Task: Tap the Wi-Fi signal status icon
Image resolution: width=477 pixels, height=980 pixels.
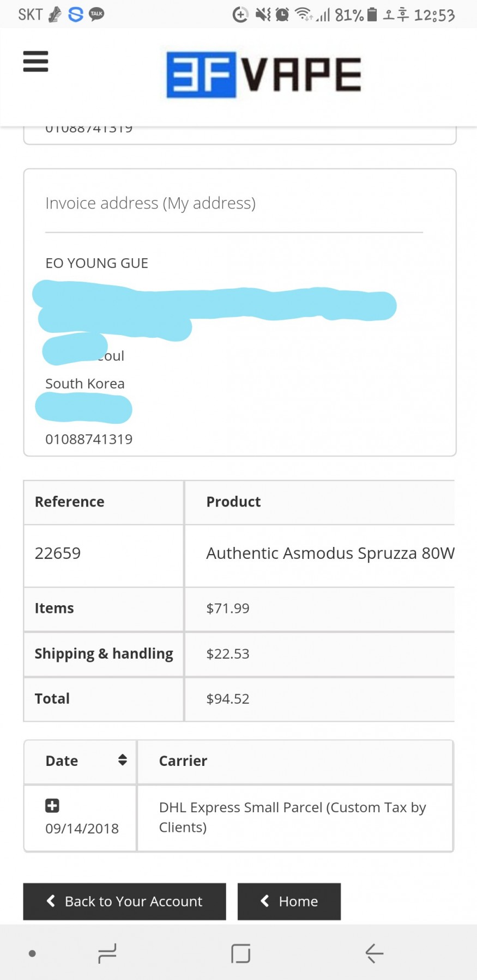Action: pos(303,15)
